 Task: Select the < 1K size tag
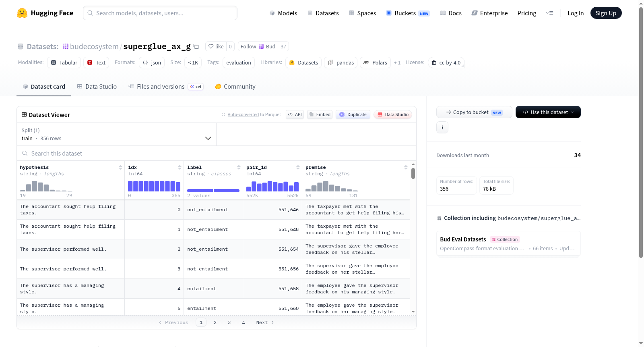point(193,62)
